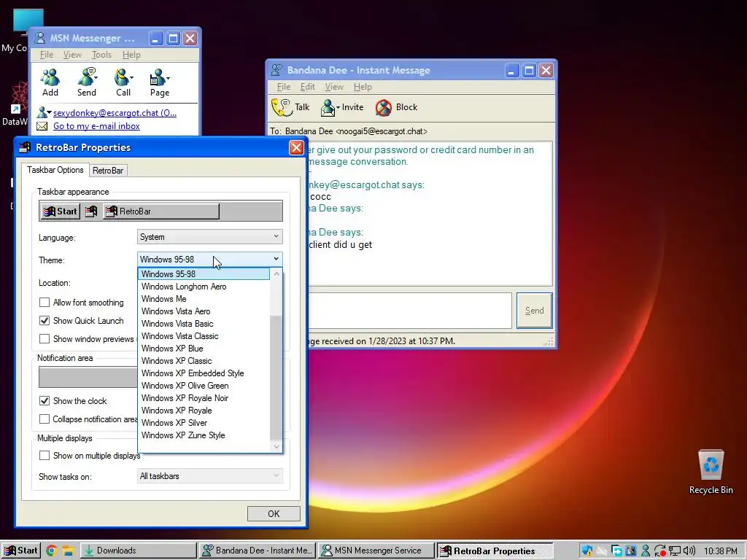Choose Windows XP Olive Green theme

(x=204, y=385)
